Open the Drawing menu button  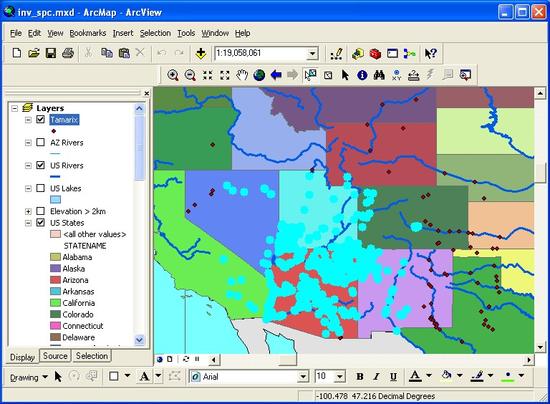[28, 377]
